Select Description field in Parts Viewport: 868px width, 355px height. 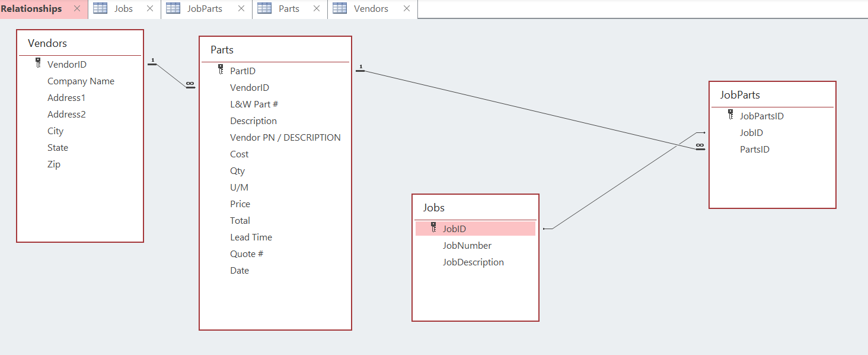coord(253,121)
